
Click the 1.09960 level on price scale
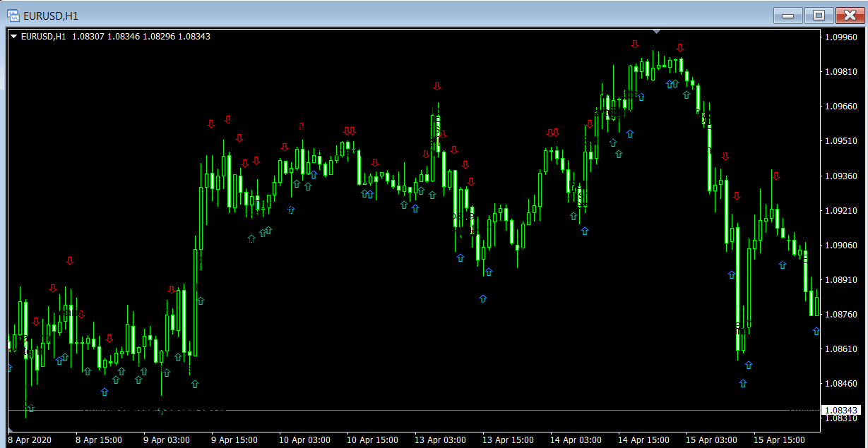click(840, 37)
